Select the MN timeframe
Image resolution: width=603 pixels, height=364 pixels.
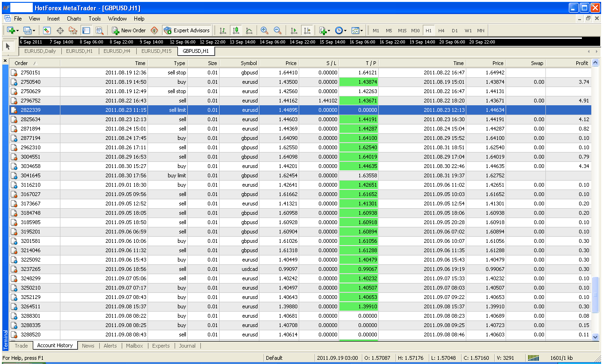coord(481,31)
